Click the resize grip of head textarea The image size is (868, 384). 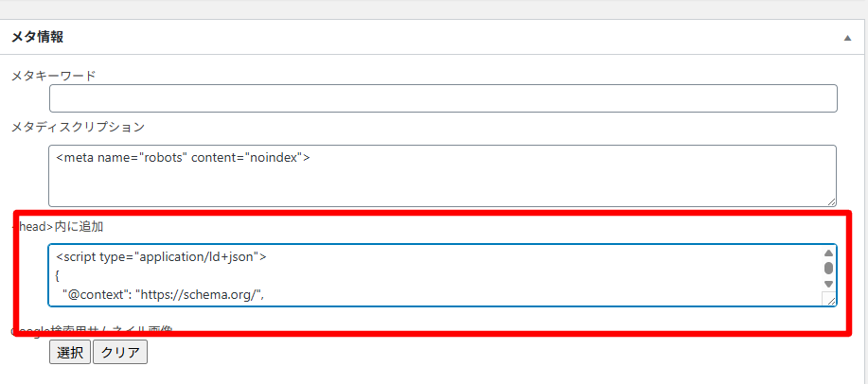coord(831,300)
